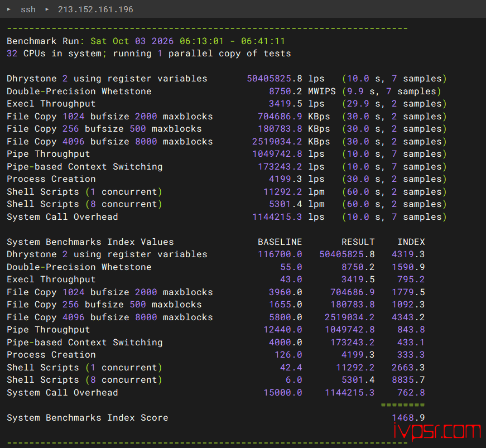The height and width of the screenshot is (448, 486).
Task: Click the '(9.9 s, 7 samples)' timing text
Action: point(392,91)
